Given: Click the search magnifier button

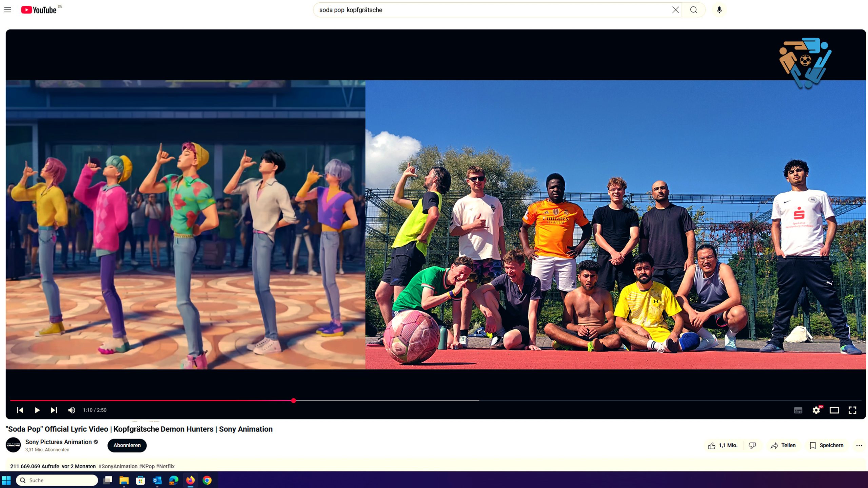Looking at the screenshot, I should click(694, 10).
